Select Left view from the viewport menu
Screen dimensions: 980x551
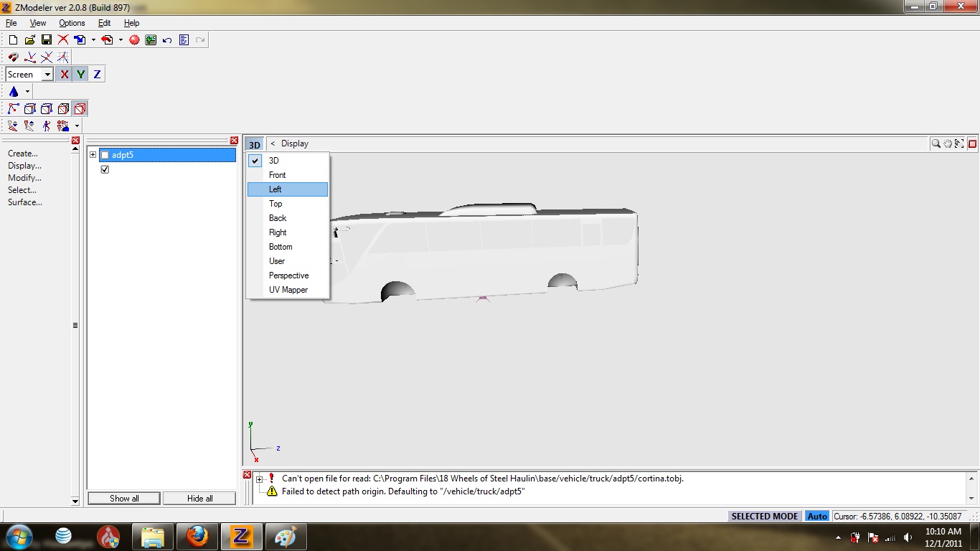click(275, 189)
